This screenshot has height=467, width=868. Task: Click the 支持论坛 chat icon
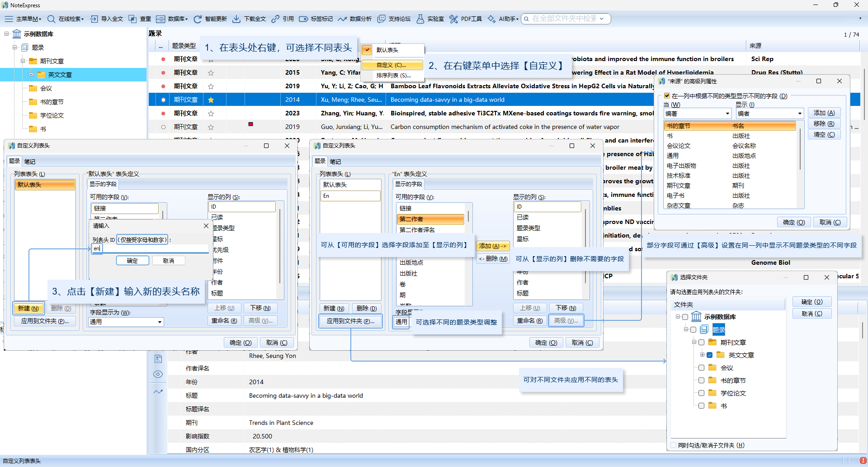click(382, 19)
